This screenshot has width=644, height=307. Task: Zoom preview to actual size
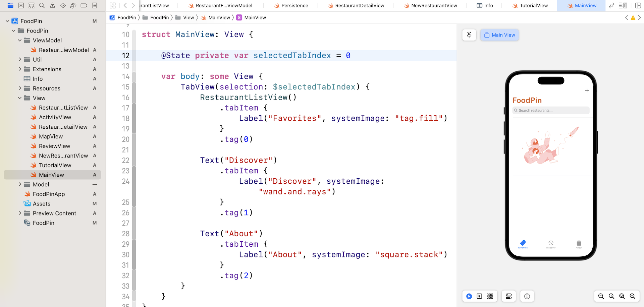pos(611,296)
